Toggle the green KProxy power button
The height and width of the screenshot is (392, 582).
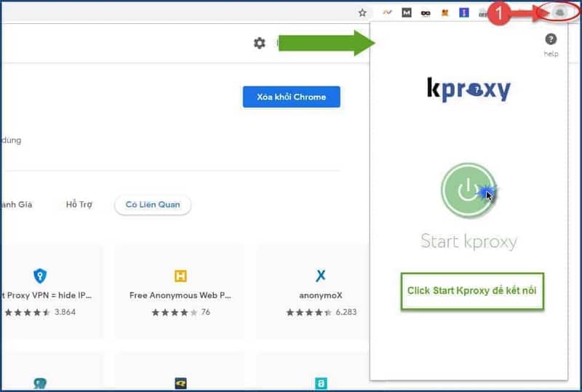pos(468,190)
